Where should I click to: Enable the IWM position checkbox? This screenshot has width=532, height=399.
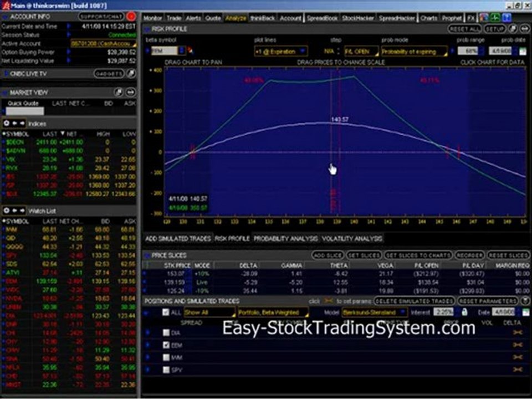pos(166,357)
